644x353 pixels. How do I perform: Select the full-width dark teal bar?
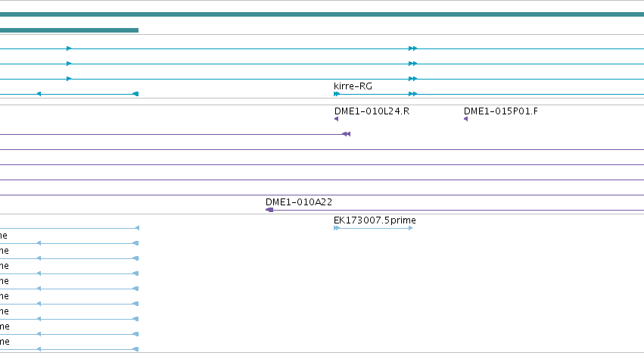[x=322, y=14]
